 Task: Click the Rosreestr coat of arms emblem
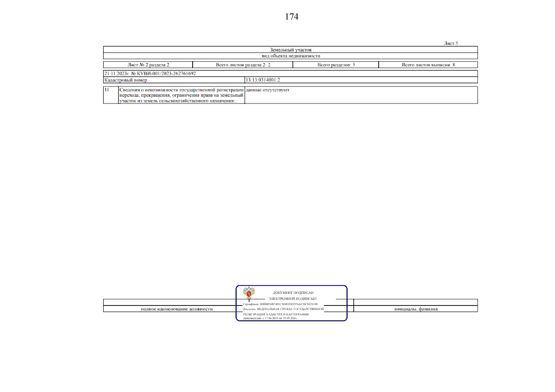(x=249, y=293)
